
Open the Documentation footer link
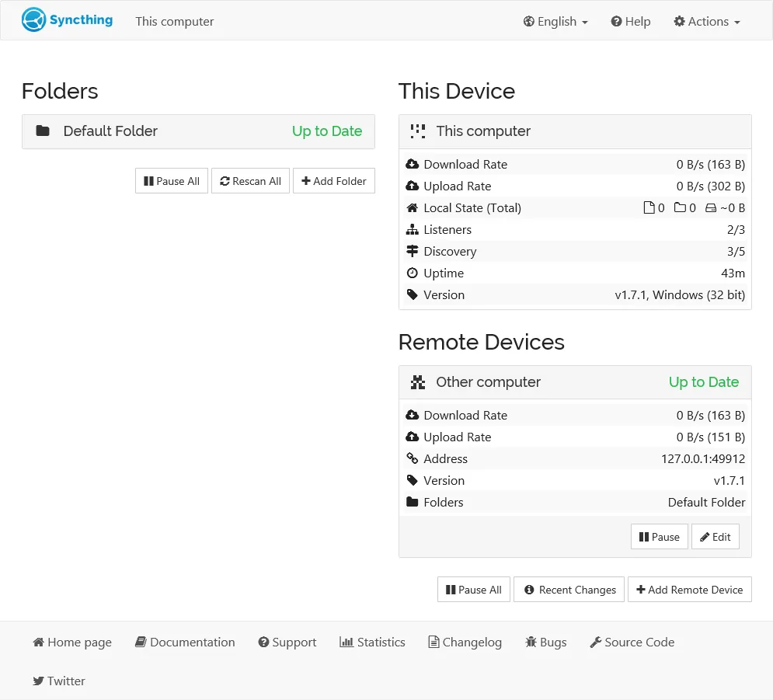pos(185,643)
